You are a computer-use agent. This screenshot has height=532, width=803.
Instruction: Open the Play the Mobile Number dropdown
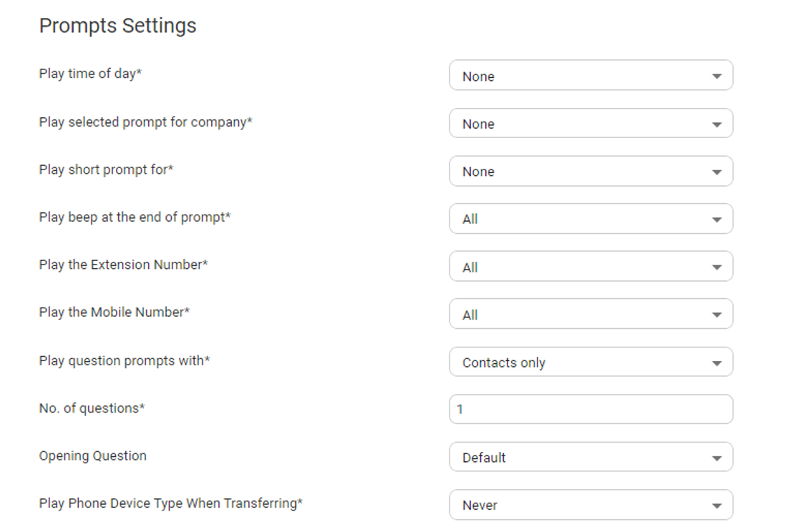point(590,315)
